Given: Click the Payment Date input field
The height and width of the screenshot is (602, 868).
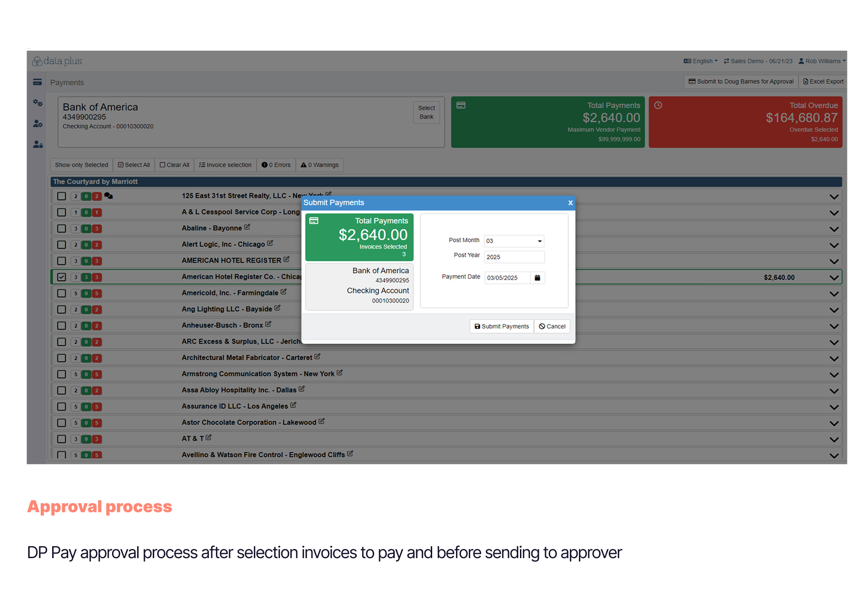Looking at the screenshot, I should (508, 277).
